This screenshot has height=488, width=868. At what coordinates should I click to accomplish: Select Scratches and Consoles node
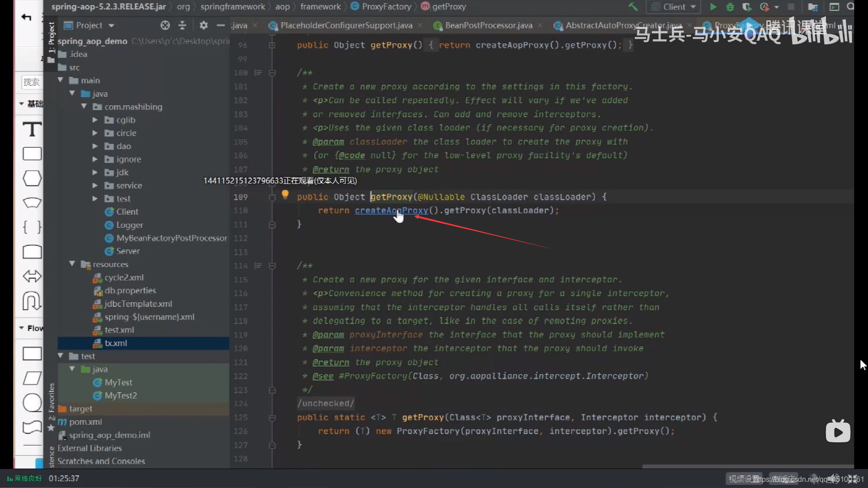(101, 461)
